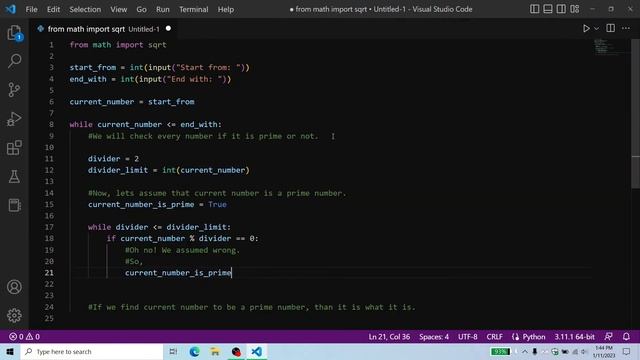Screen dimensions: 640x360
Task: Show hidden tray icons chevron
Action: (x=524, y=351)
